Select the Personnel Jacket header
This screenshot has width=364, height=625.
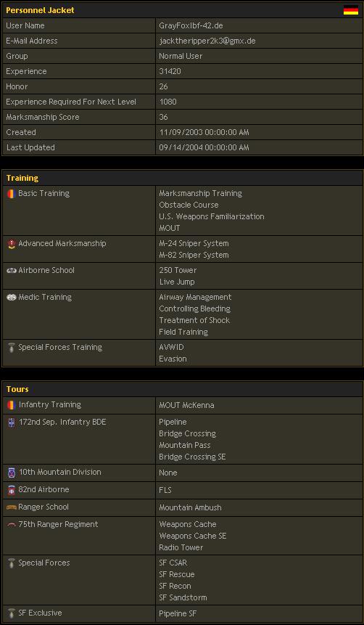[x=40, y=10]
